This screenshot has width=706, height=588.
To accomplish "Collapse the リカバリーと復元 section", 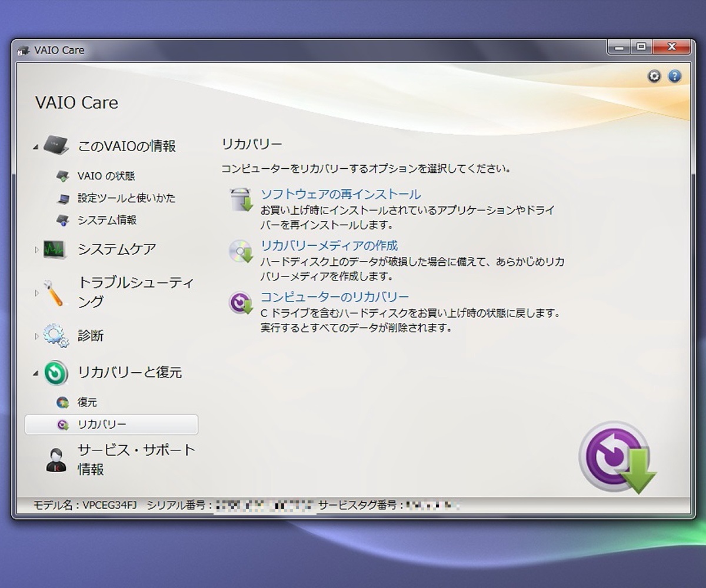I will tap(35, 373).
